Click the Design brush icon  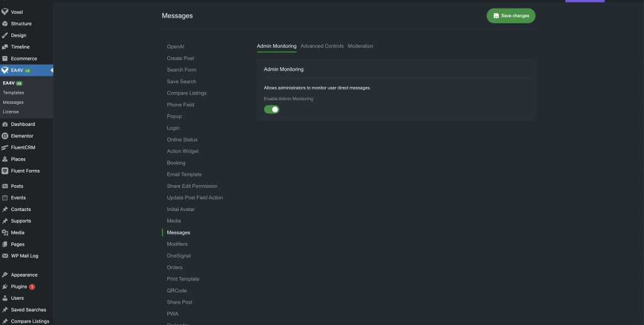pyautogui.click(x=5, y=35)
